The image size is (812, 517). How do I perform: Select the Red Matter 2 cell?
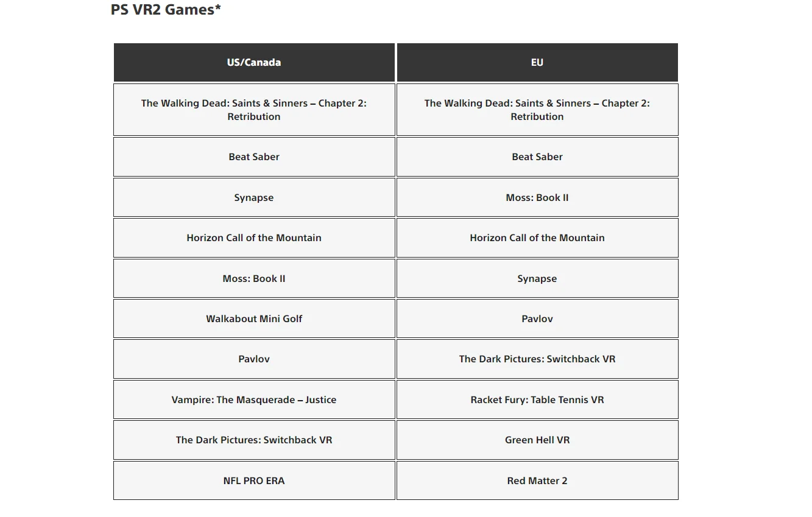537,480
